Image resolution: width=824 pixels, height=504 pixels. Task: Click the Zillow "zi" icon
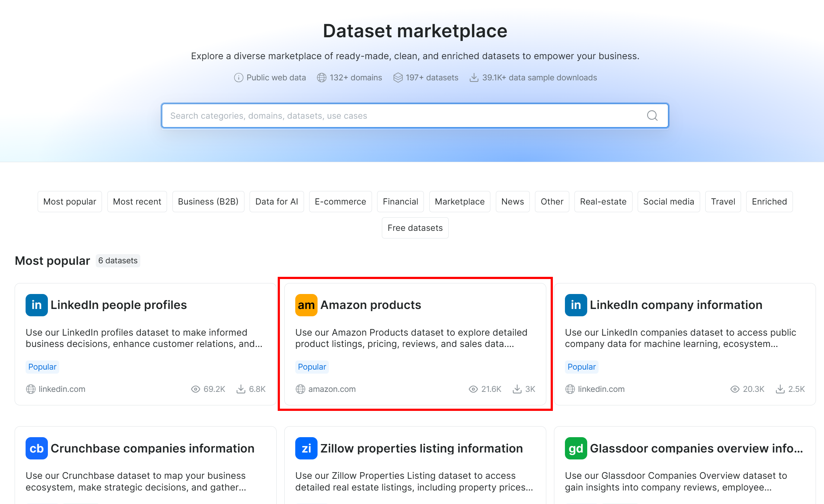pos(306,448)
